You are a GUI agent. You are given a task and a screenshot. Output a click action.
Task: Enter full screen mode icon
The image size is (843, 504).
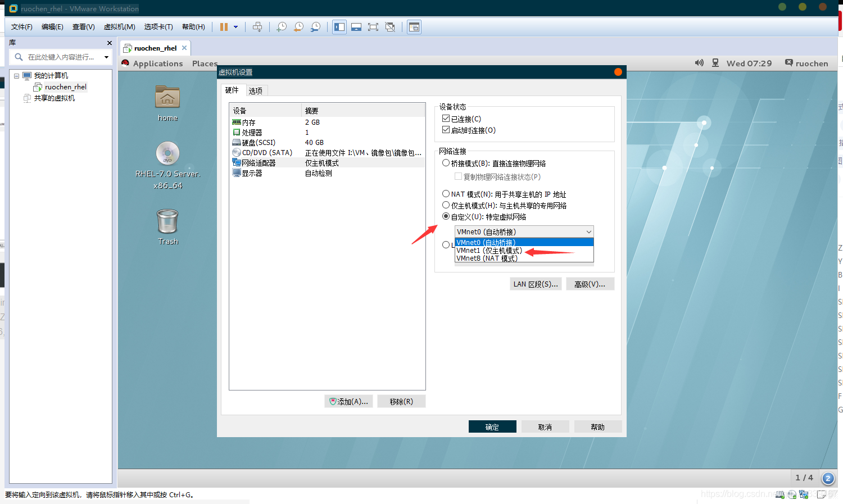(x=373, y=27)
